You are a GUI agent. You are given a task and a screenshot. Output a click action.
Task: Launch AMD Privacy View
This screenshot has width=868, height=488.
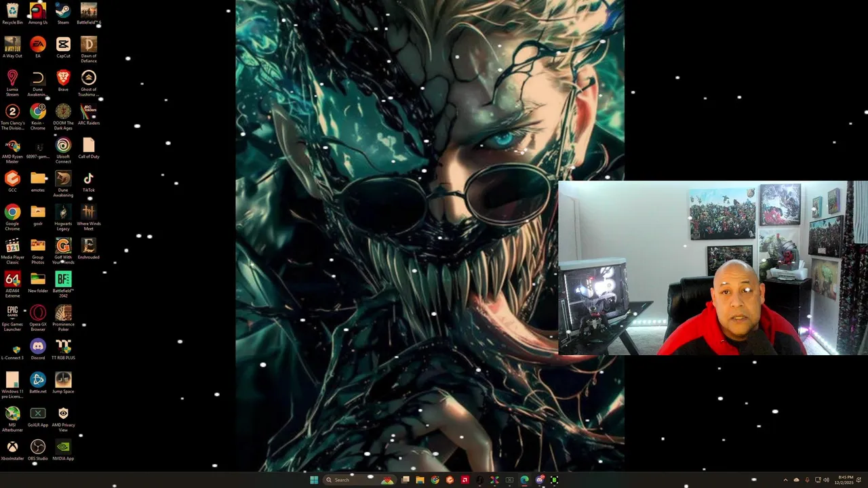point(63,420)
